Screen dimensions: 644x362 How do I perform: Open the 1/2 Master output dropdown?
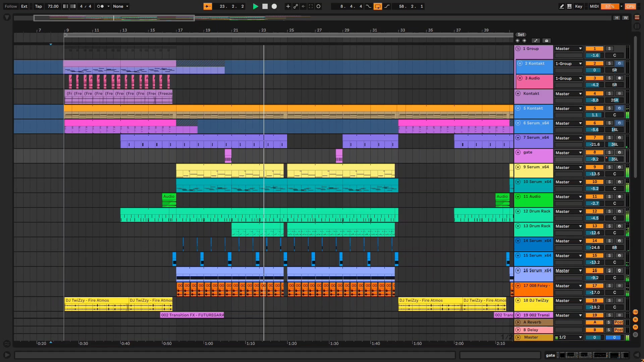[569, 338]
